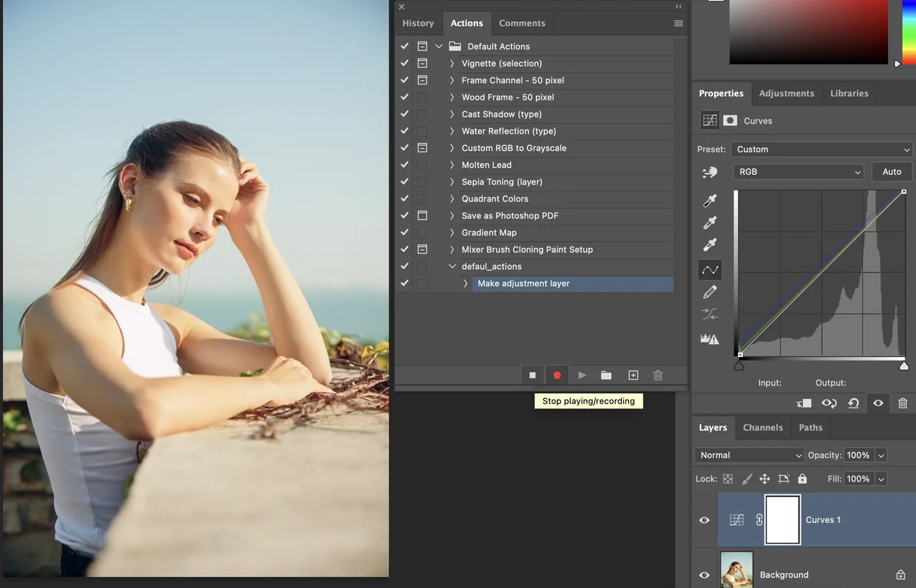Select the on-image targeted adjustment hand tool
Image resolution: width=916 pixels, height=588 pixels.
710,172
